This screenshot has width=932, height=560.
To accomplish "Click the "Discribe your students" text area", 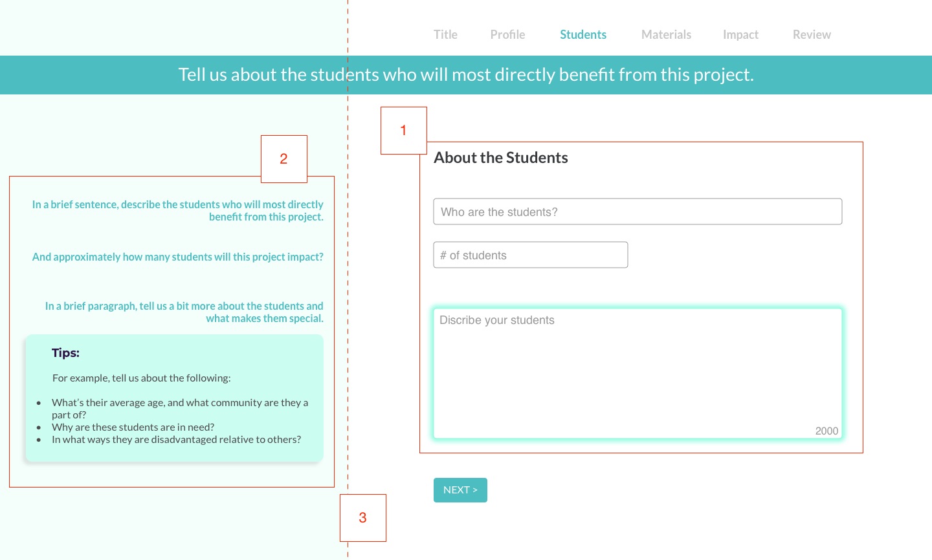I will point(638,373).
